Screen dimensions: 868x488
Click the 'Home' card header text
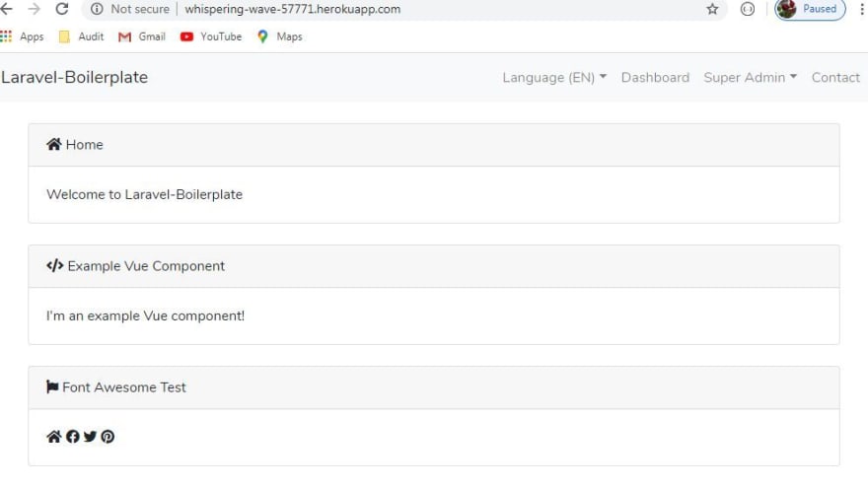click(x=84, y=144)
